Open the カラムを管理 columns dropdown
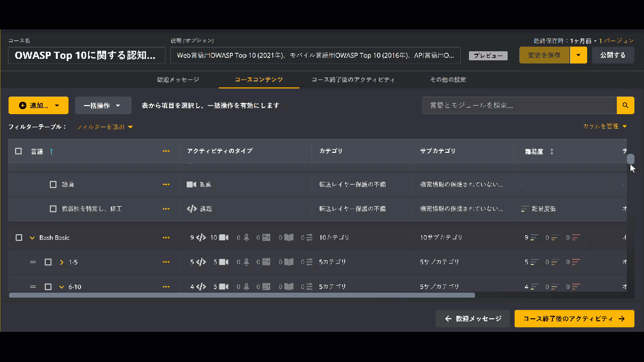644x362 pixels. pos(605,126)
